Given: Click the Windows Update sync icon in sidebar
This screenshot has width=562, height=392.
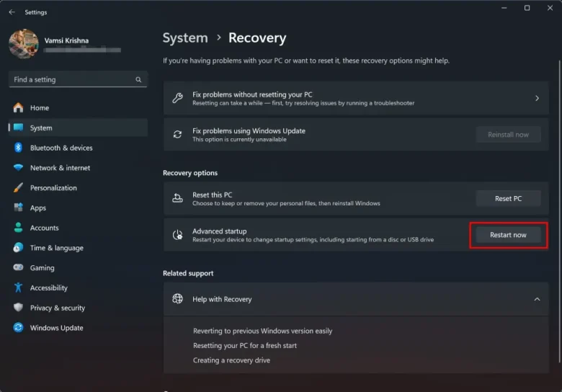Looking at the screenshot, I should coord(18,327).
